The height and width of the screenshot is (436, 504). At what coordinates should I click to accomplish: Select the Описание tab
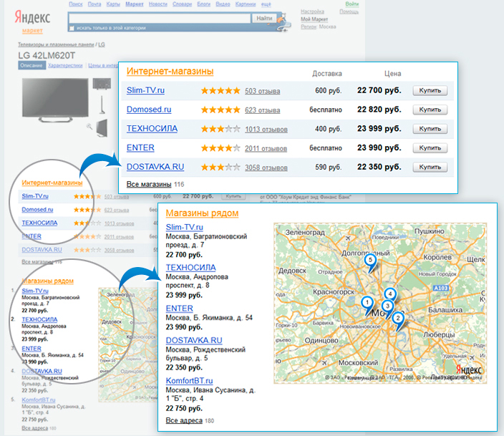point(31,65)
